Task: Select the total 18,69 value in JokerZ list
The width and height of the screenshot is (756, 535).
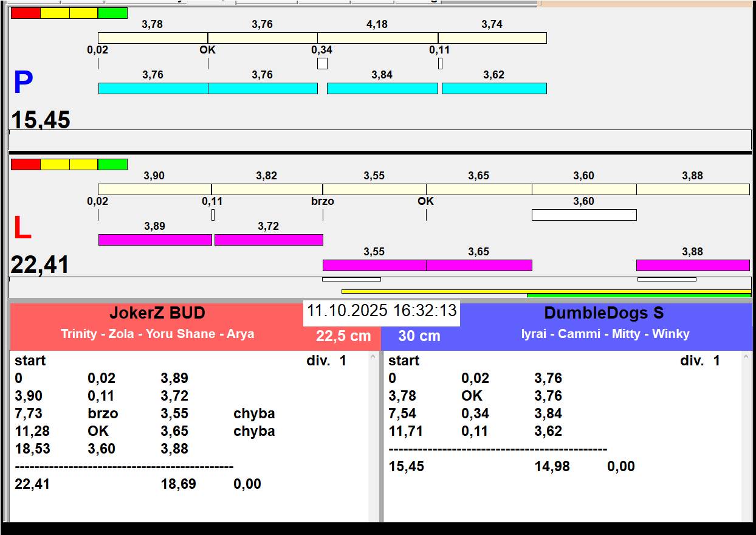Action: (178, 484)
